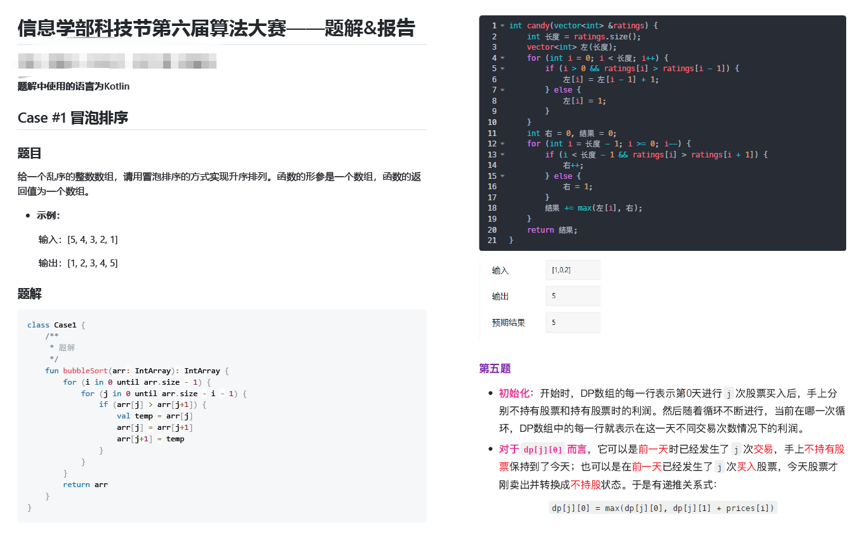Click the 题目 section heading
Image resolution: width=867 pixels, height=537 pixels.
pyautogui.click(x=30, y=153)
